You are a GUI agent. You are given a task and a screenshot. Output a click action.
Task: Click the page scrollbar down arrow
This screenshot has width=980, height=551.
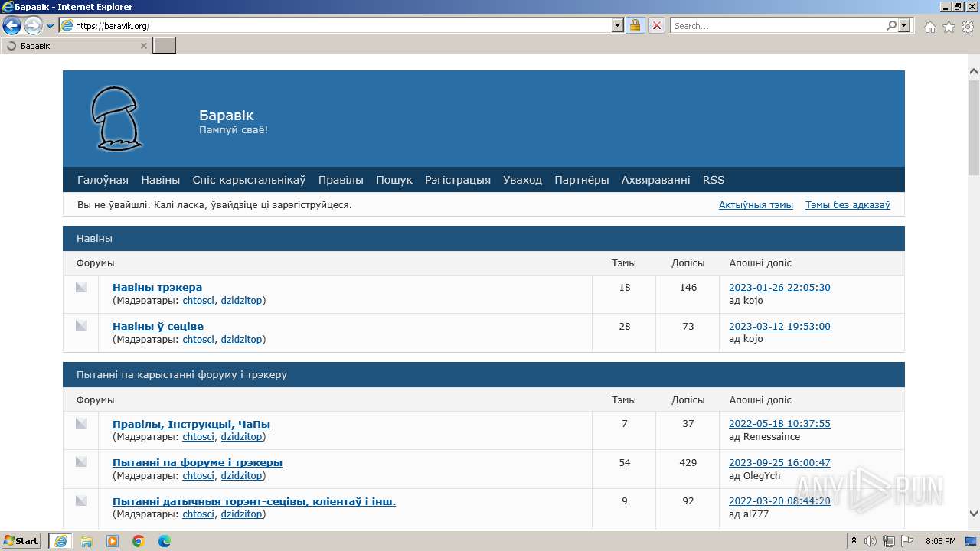click(x=974, y=514)
